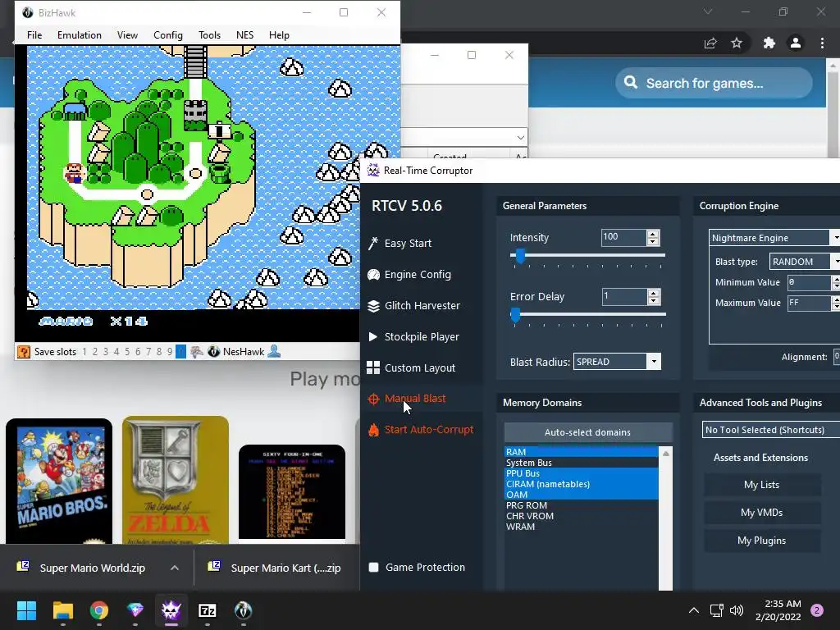Open the Super Mario Kart zip download
Viewport: 840px width, 630px height.
[x=276, y=568]
